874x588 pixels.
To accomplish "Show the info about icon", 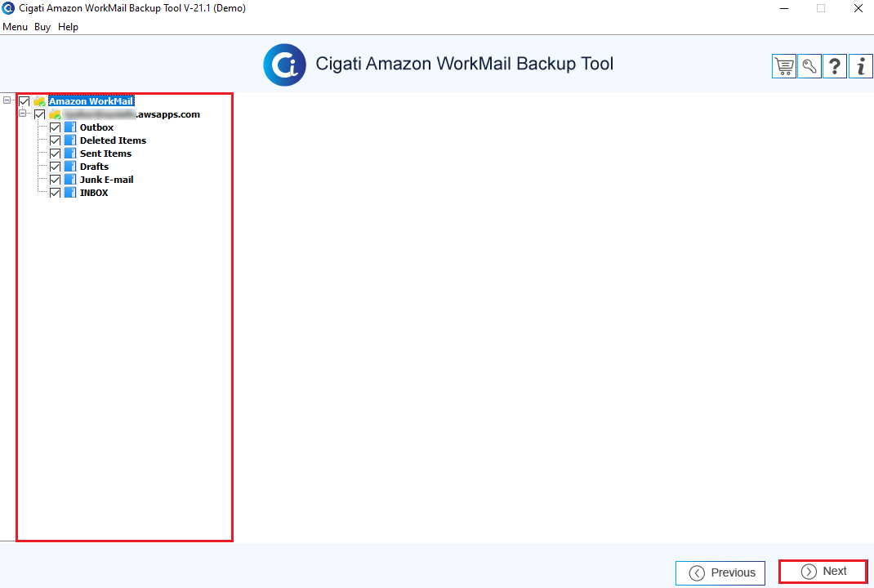I will tap(861, 66).
